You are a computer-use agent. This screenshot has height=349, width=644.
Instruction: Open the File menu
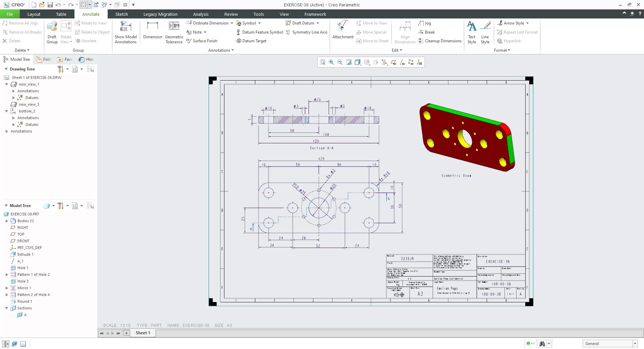[x=10, y=14]
